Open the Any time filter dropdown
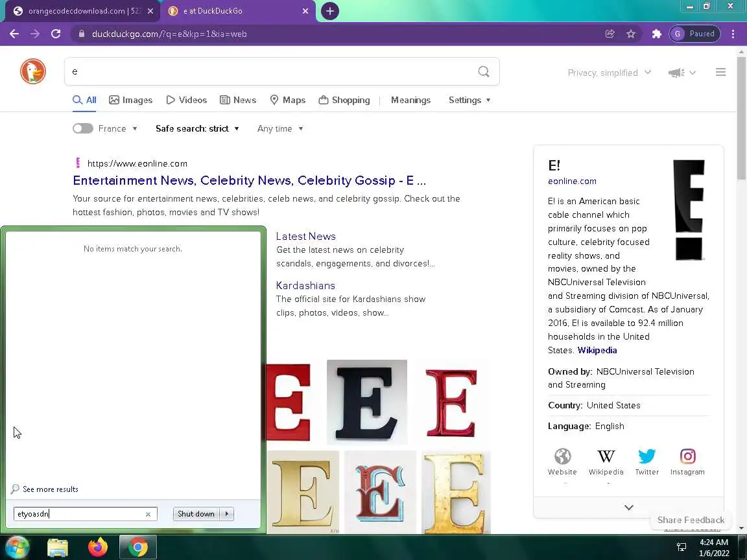The image size is (747, 560). [x=280, y=128]
